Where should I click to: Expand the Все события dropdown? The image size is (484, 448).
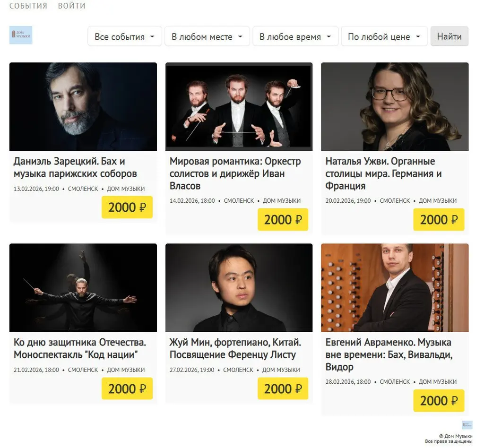125,36
